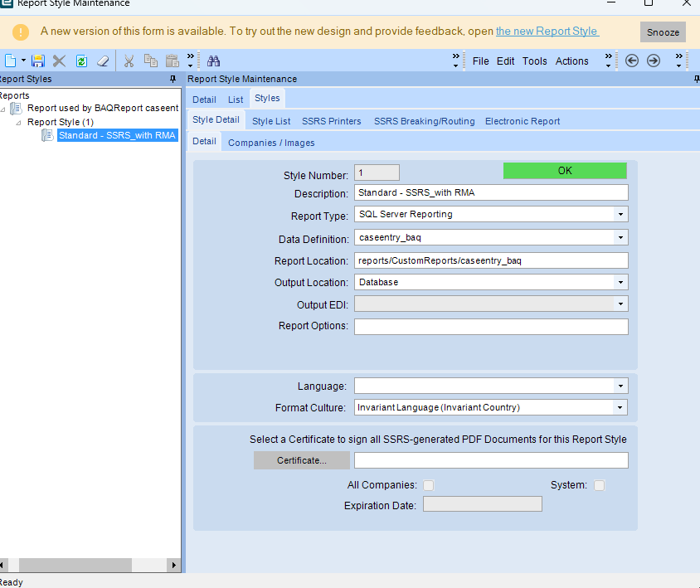This screenshot has height=588, width=700.
Task: Toggle the System checkbox
Action: 599,485
